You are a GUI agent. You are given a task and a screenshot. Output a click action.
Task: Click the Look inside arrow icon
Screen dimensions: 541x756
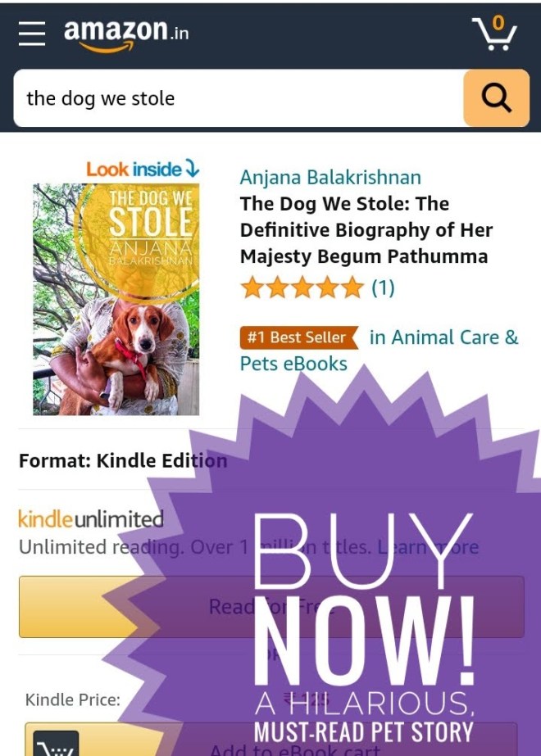point(192,169)
